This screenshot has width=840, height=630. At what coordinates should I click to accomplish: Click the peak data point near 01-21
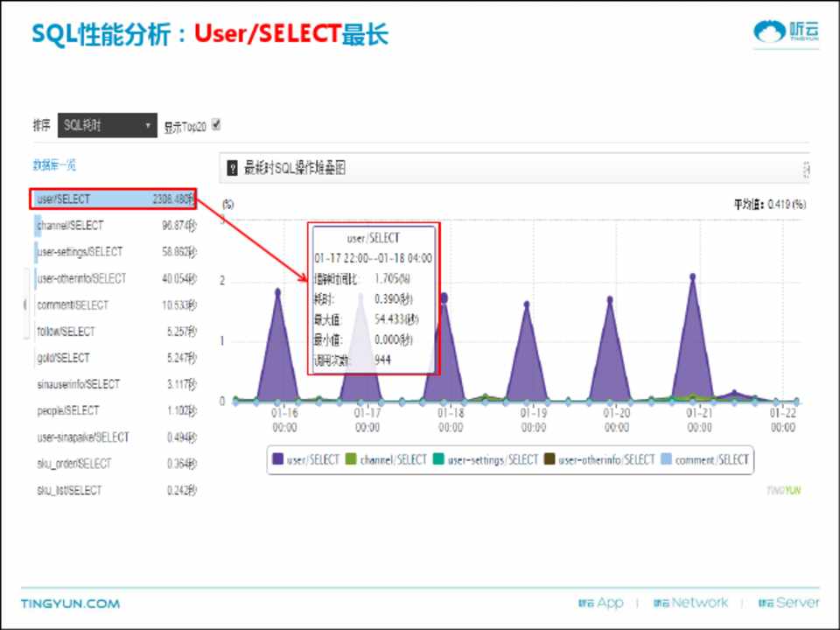click(692, 276)
